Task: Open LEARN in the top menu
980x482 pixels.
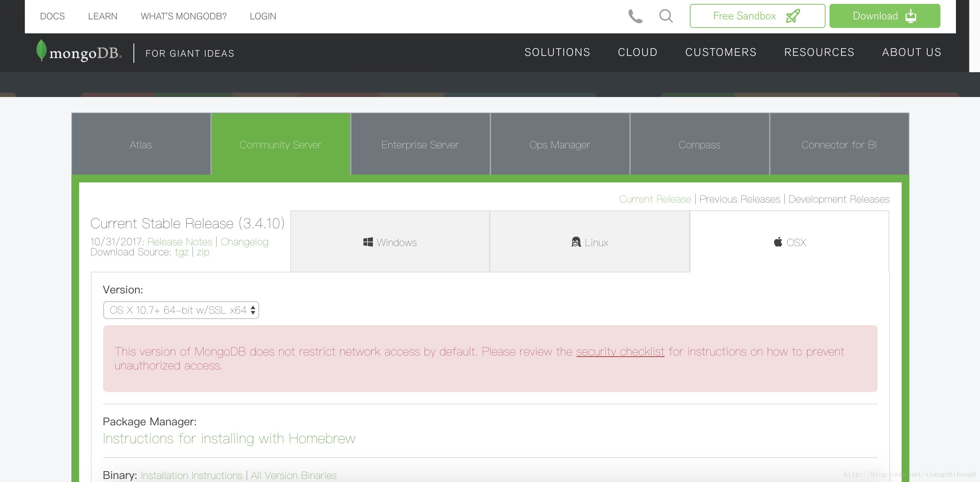Action: click(x=102, y=16)
